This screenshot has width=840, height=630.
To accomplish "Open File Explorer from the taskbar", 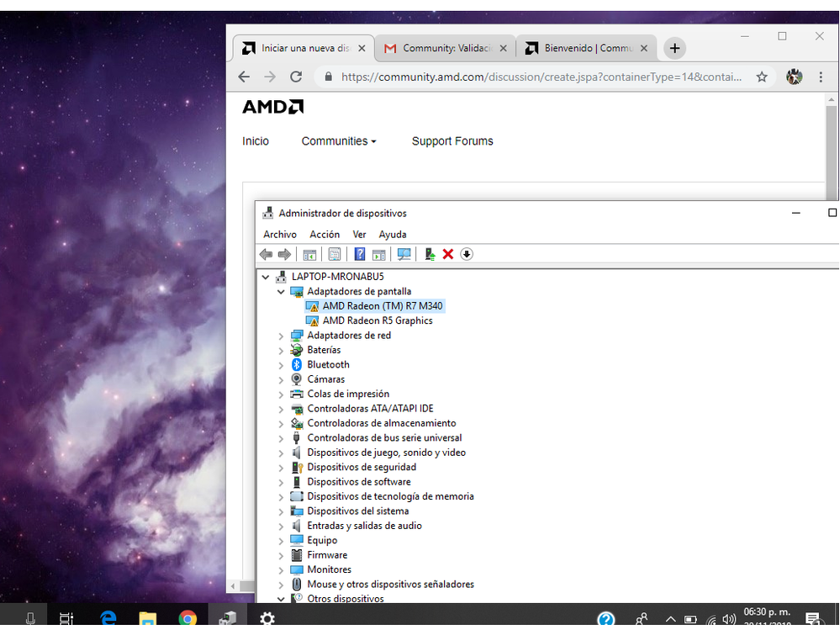I will click(x=148, y=618).
